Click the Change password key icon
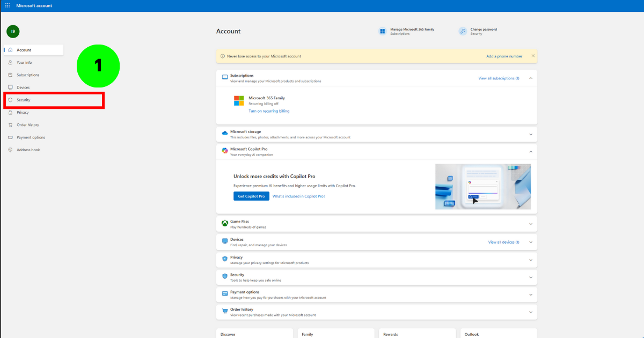This screenshot has width=644, height=338. (463, 31)
